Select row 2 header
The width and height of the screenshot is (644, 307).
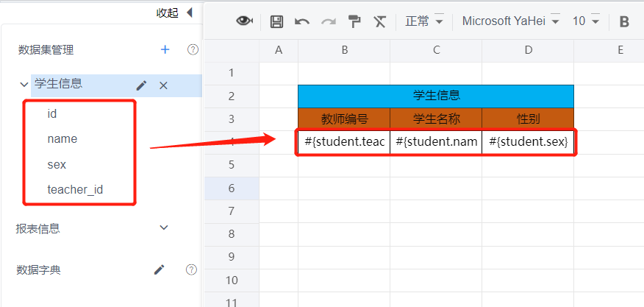(x=232, y=96)
